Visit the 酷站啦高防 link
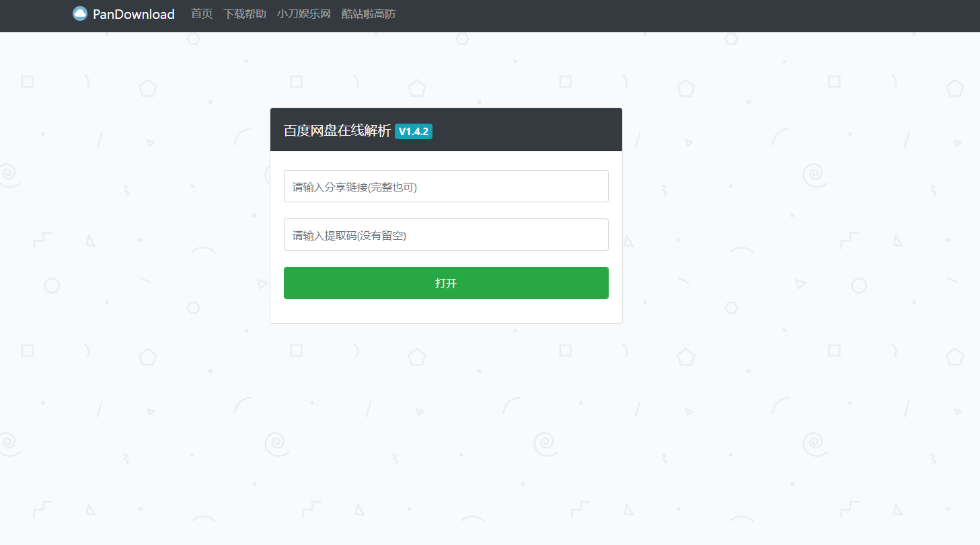This screenshot has height=545, width=980. click(370, 13)
